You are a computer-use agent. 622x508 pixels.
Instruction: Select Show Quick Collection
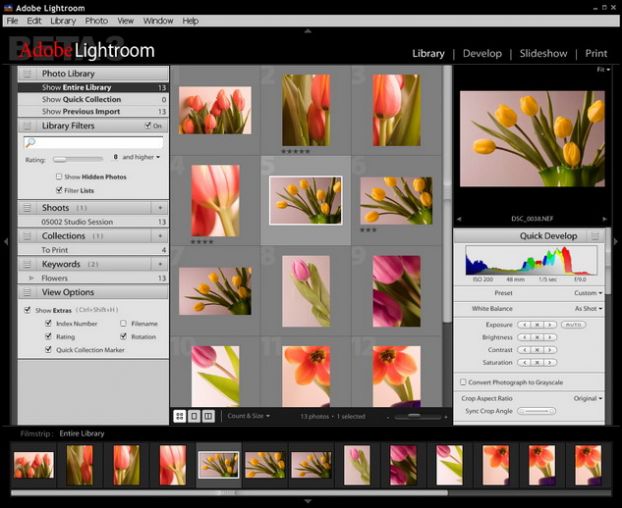tap(93, 100)
